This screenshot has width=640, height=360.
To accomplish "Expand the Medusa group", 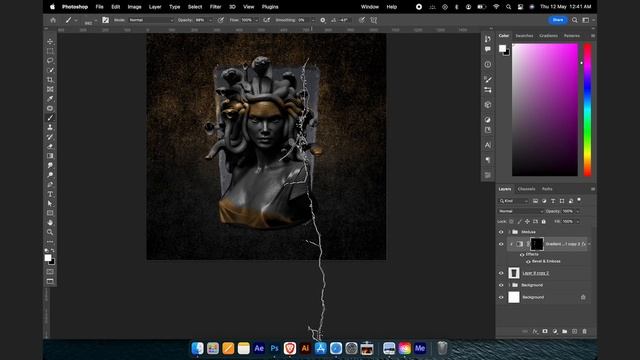I will tap(509, 232).
